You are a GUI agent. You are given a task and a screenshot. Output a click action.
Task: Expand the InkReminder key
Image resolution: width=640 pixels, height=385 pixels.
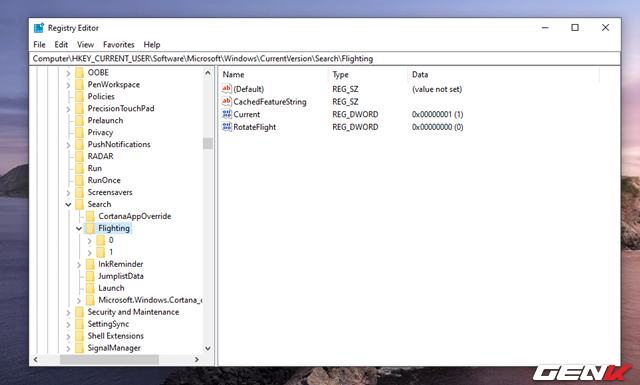79,265
